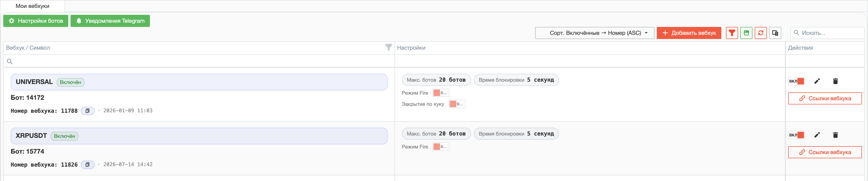Click the red refresh arrows icon
The image size is (868, 181).
click(x=761, y=33)
